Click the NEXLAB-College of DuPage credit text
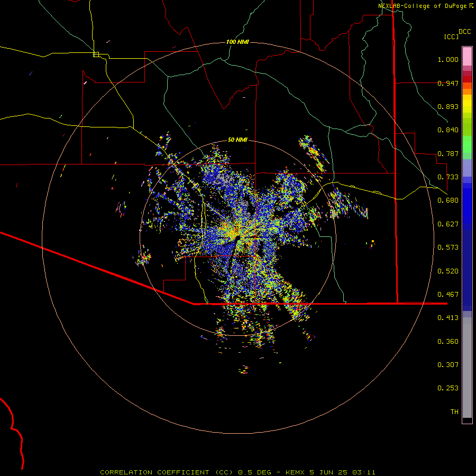 point(422,6)
